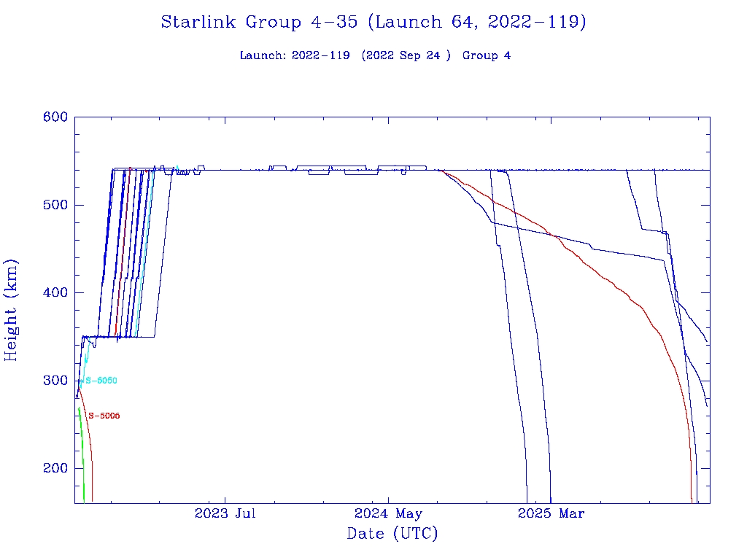
Task: Pick the 200 height tick label
Action: click(55, 468)
